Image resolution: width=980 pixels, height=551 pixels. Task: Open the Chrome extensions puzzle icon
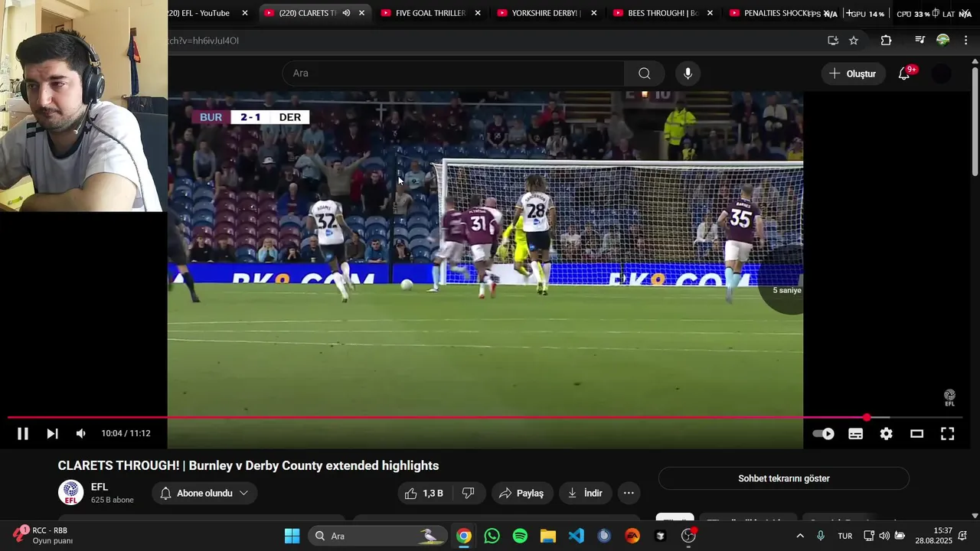point(886,41)
